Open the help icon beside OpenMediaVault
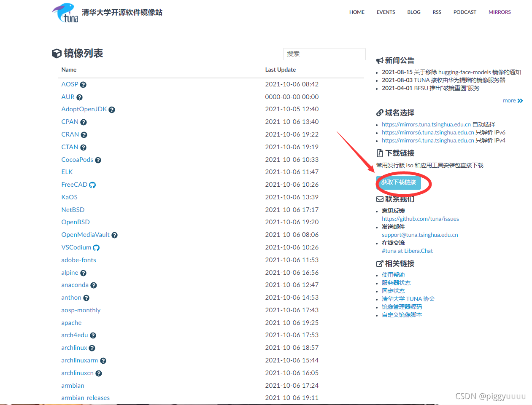The image size is (532, 405). point(114,235)
